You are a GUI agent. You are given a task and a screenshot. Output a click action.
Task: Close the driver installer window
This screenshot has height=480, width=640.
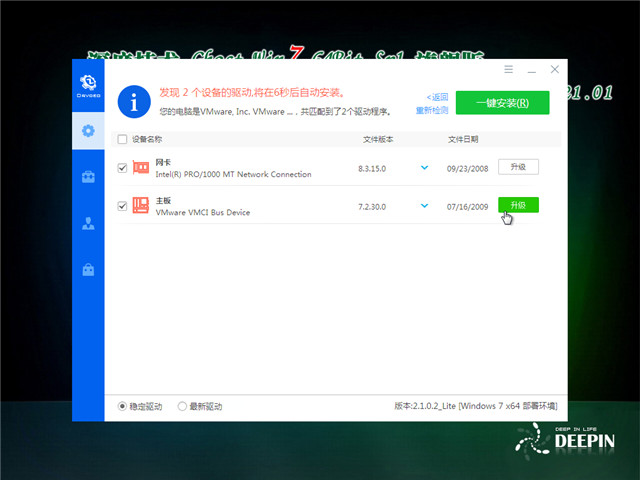coord(554,69)
